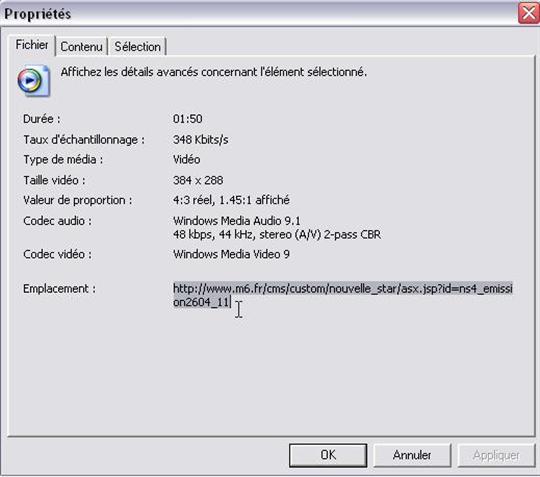Image resolution: width=540 pixels, height=477 pixels.
Task: Open the Contenu tab
Action: (x=82, y=46)
